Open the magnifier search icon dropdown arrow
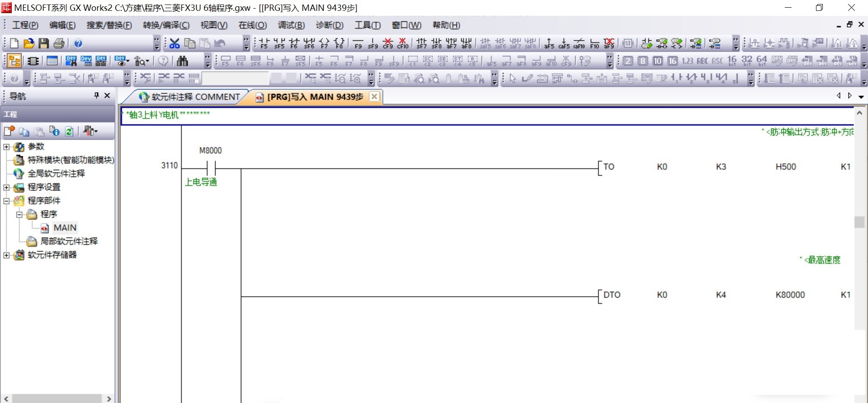The height and width of the screenshot is (403, 868). 147,61
